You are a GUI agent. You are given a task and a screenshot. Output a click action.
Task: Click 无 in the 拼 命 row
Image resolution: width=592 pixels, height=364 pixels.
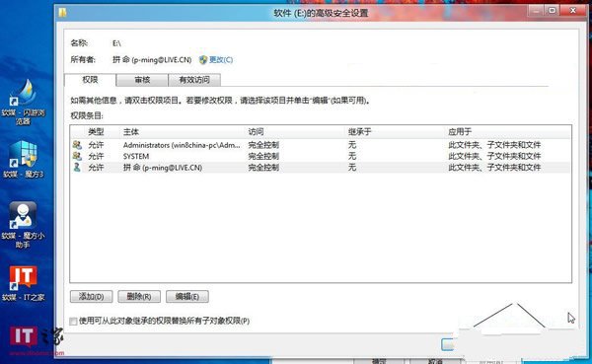pyautogui.click(x=352, y=168)
